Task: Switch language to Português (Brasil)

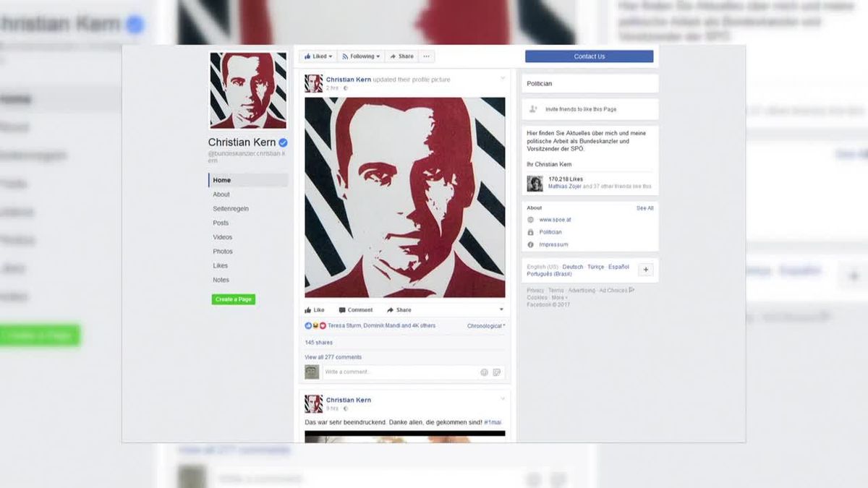Action: point(549,274)
